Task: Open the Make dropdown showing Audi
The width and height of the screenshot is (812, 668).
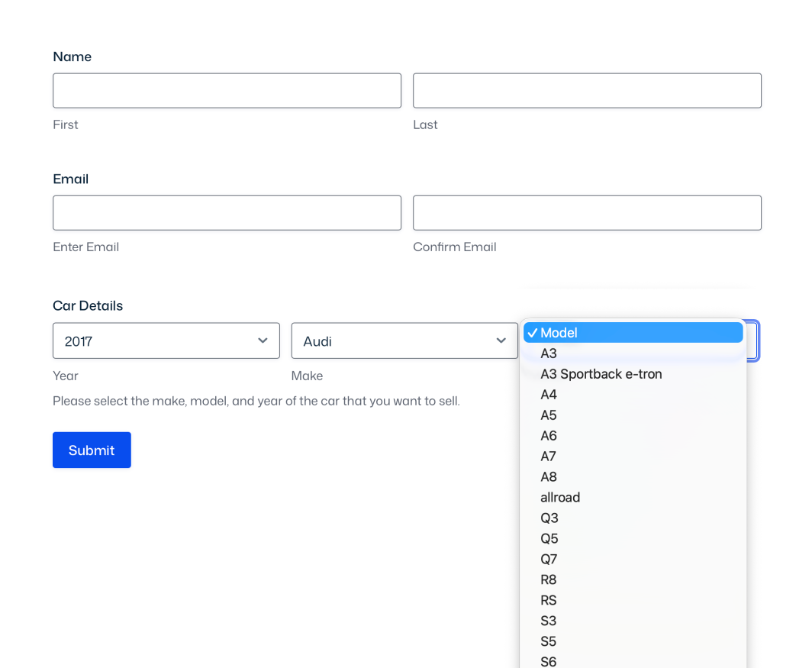Action: (x=404, y=340)
